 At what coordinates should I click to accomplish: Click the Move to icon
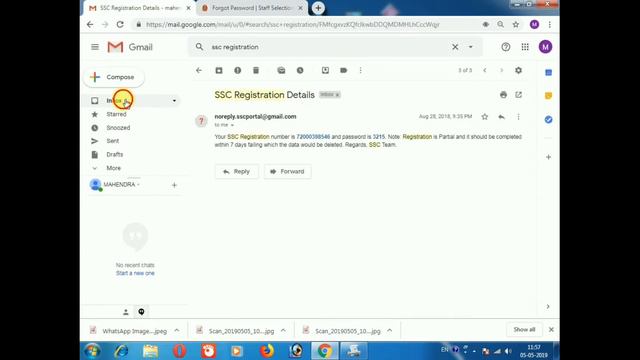coord(325,70)
